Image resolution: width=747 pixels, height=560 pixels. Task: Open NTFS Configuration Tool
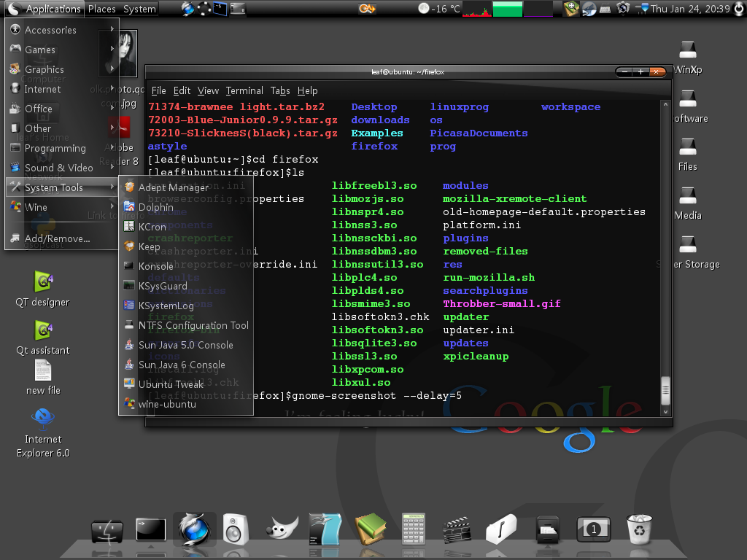[x=186, y=326]
